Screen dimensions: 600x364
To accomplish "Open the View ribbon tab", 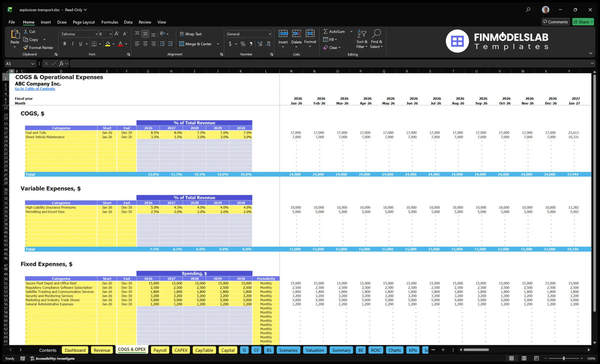I will pos(161,22).
